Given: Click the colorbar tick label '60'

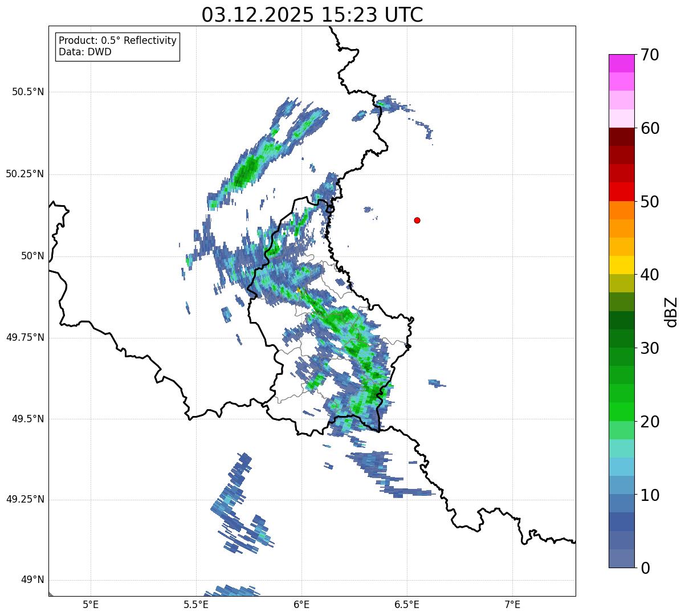Looking at the screenshot, I should click(650, 128).
